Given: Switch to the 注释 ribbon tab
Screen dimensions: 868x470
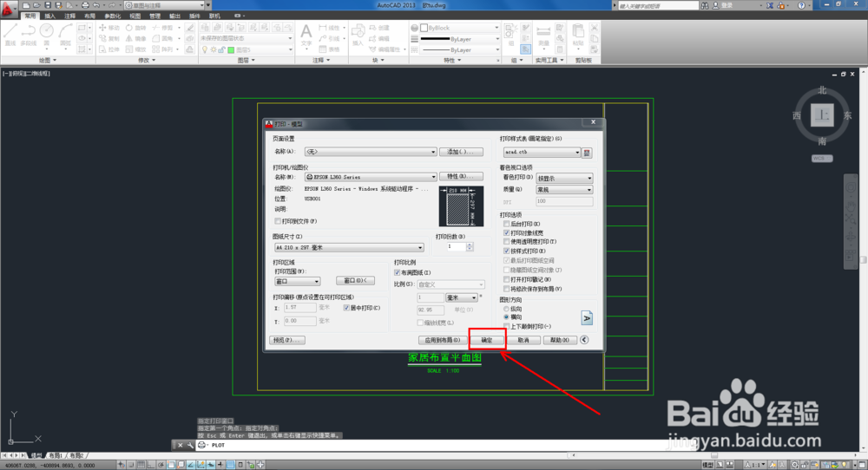Looking at the screenshot, I should 69,16.
